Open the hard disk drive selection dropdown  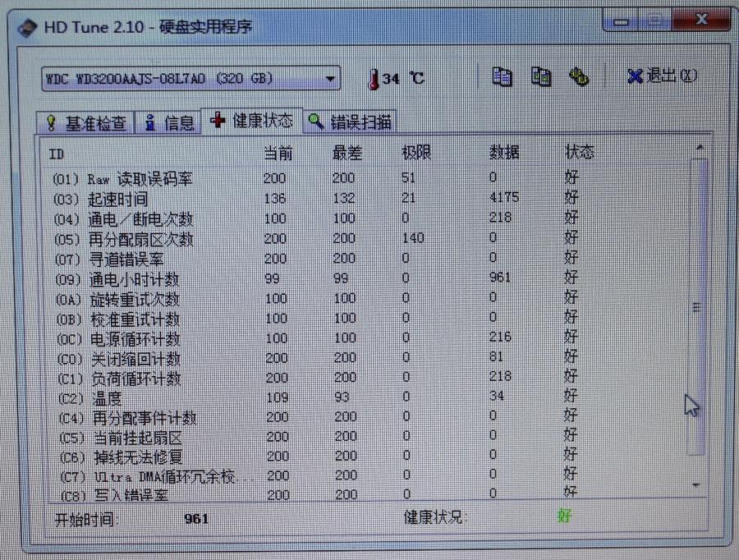[x=190, y=78]
